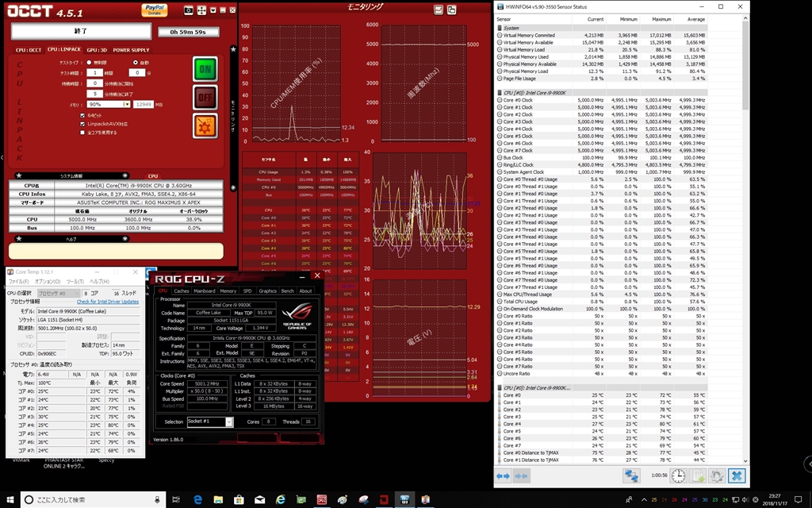
Task: Collapse the CPU [#0] Intel Core i9-9900K group
Action: [x=500, y=93]
